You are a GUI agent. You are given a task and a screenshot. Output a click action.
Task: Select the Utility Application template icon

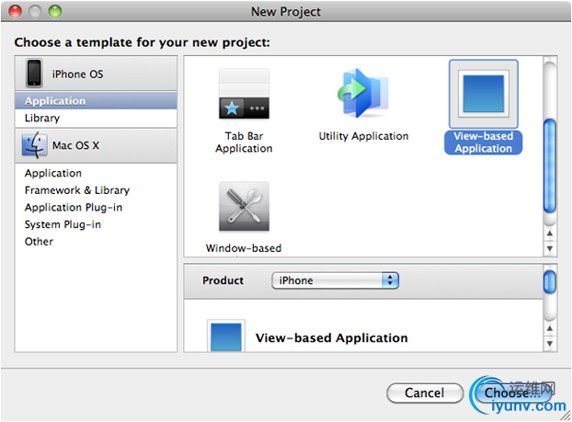tap(363, 93)
